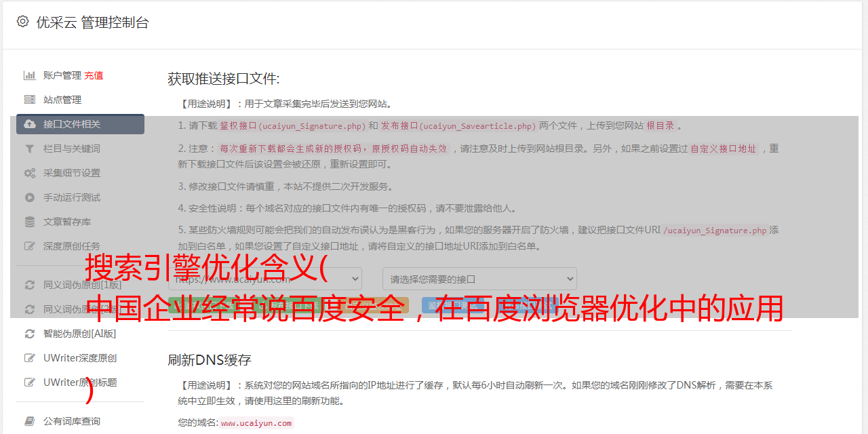Open 站点管理 via its server icon
This screenshot has height=434, width=868.
(30, 100)
